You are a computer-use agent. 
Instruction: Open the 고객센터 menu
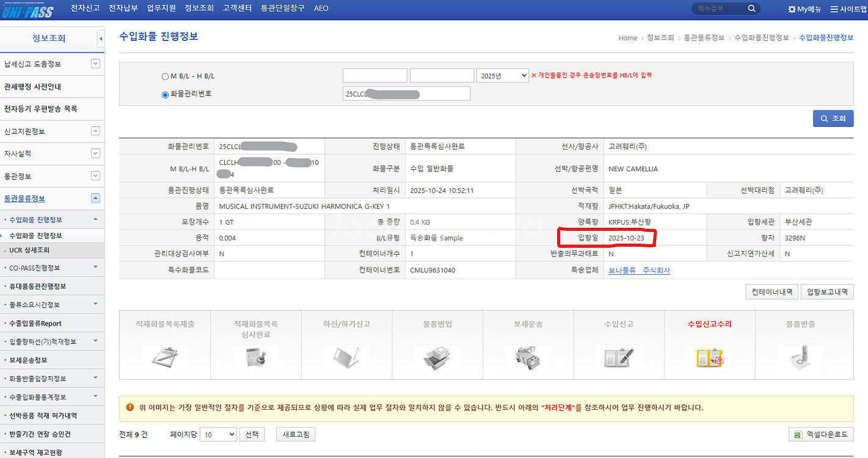point(237,9)
